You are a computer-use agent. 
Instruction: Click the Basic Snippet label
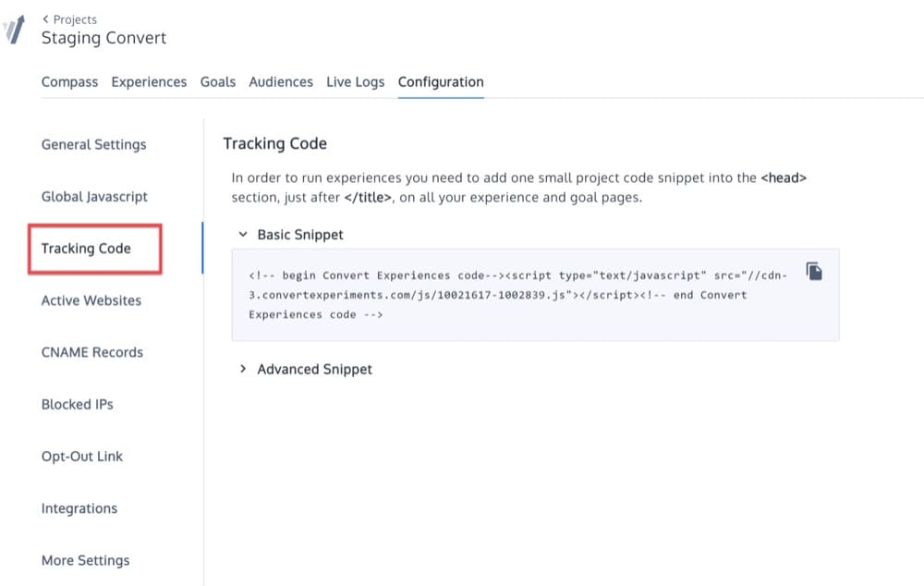[x=300, y=235]
